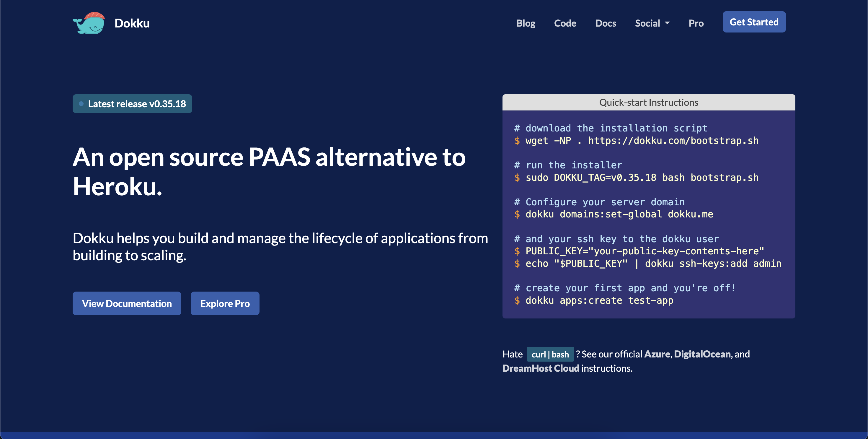Click the dokku apps:create test-app command
868x439 pixels.
(593, 300)
